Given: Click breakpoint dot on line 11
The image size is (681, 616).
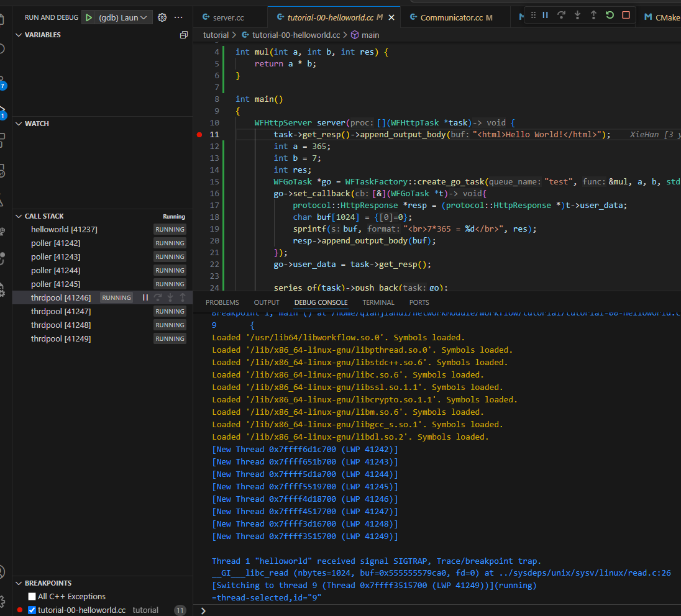Looking at the screenshot, I should (199, 135).
